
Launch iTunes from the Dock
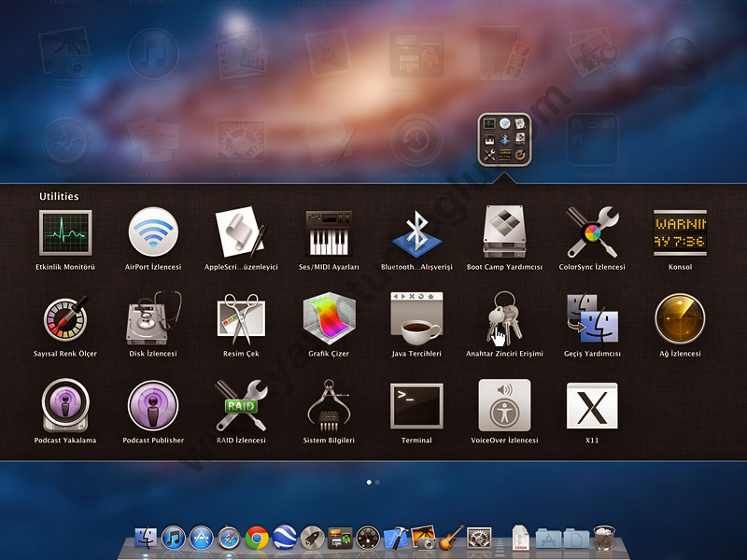pyautogui.click(x=174, y=539)
